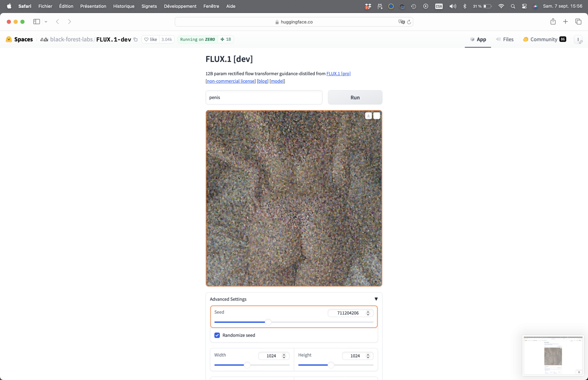This screenshot has height=380, width=588.
Task: Click the like heart button
Action: point(151,39)
